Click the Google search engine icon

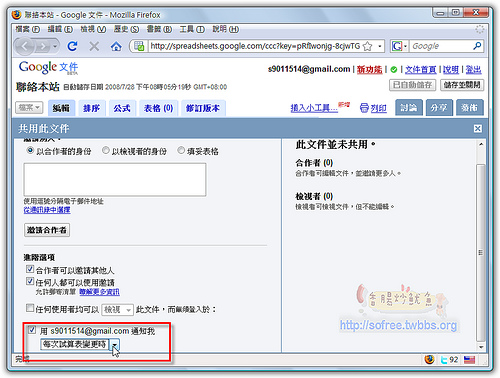click(x=397, y=46)
